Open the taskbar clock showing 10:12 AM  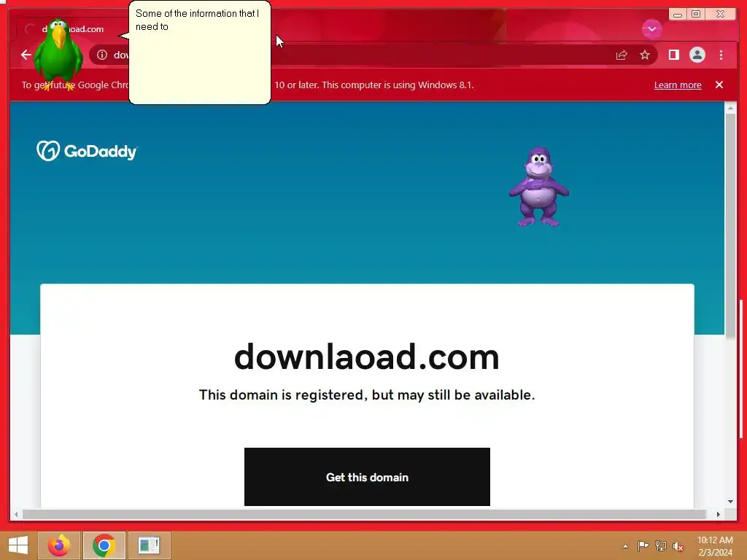click(x=715, y=546)
